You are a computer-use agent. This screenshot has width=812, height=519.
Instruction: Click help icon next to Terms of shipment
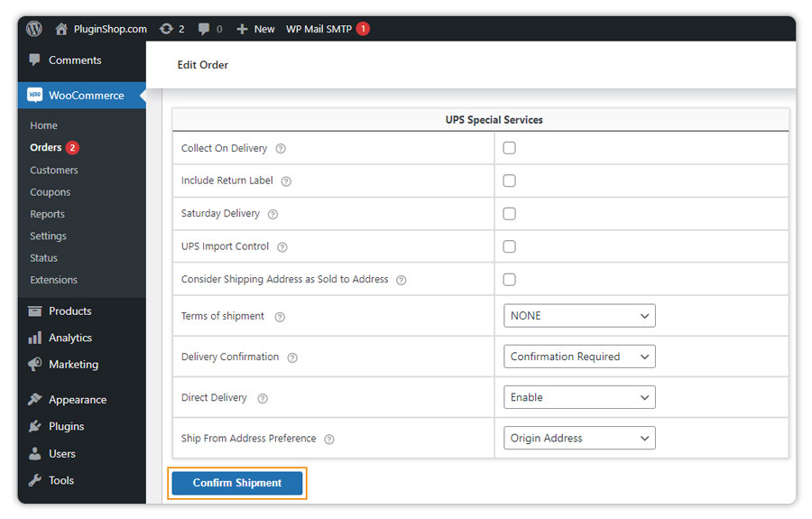(280, 317)
